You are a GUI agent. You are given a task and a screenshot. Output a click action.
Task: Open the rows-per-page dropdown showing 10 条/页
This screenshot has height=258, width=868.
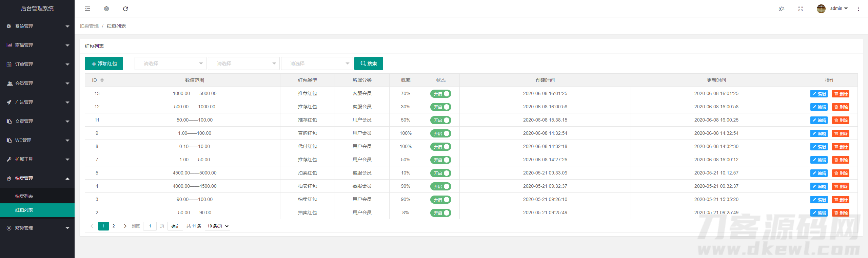click(217, 226)
